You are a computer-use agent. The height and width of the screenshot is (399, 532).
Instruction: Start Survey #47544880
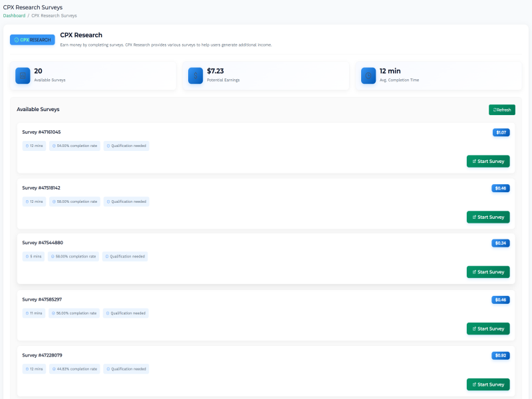click(488, 272)
